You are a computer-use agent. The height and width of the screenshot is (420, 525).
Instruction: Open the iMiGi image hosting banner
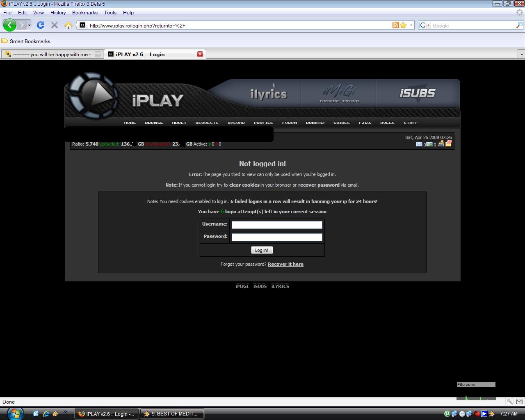pyautogui.click(x=339, y=94)
